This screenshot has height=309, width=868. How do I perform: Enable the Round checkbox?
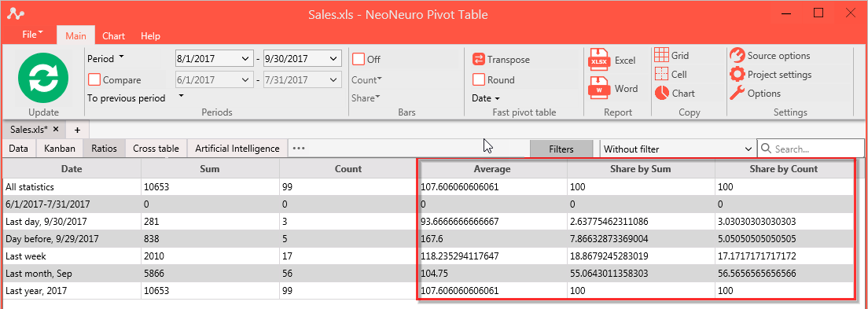pos(479,79)
